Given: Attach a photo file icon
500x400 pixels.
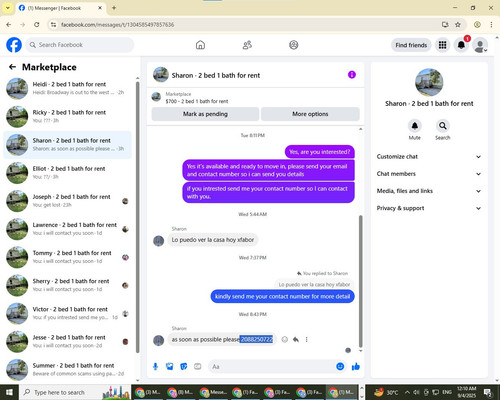Looking at the screenshot, I should tap(170, 367).
